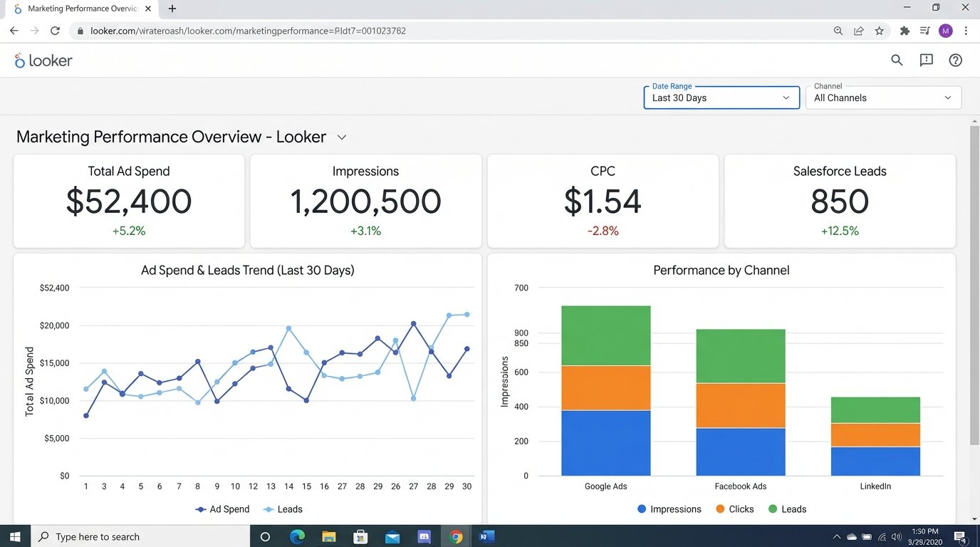The image size is (980, 547).
Task: Open a new browser tab
Action: 172,9
